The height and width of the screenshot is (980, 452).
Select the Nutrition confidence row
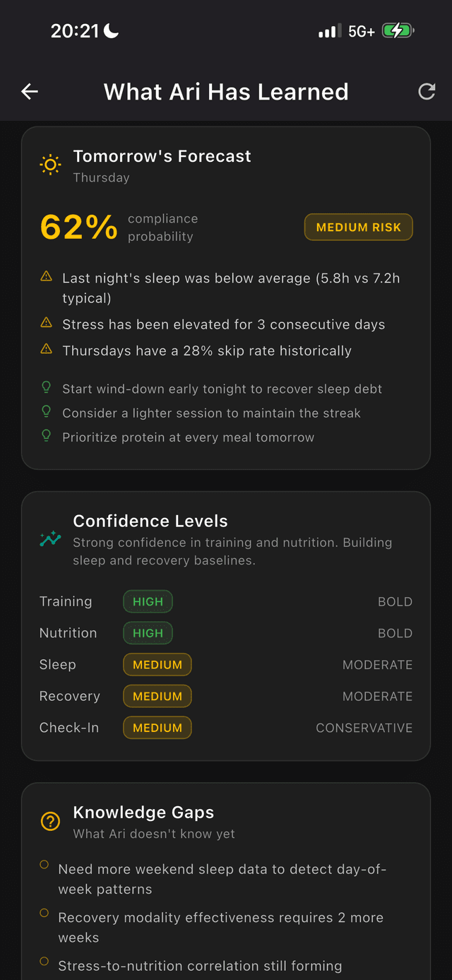226,633
